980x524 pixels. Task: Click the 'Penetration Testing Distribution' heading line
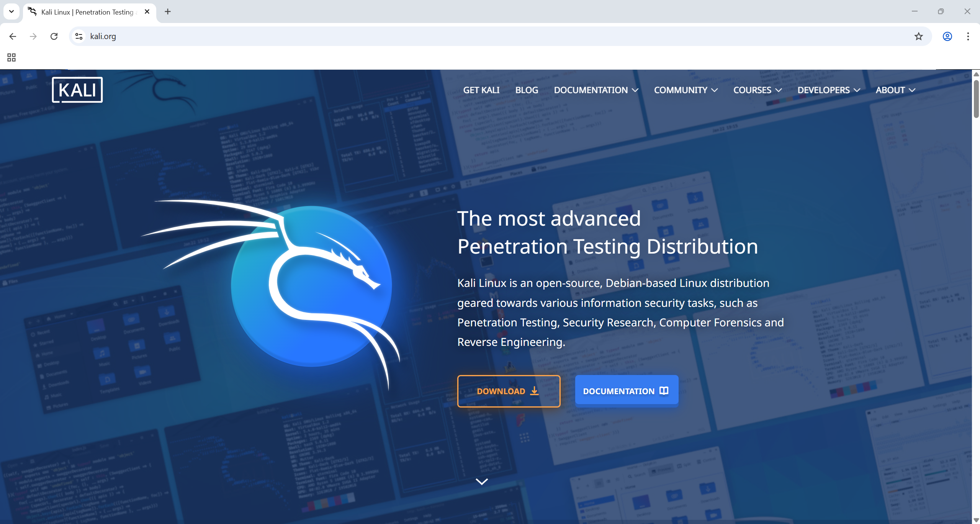[x=608, y=246]
